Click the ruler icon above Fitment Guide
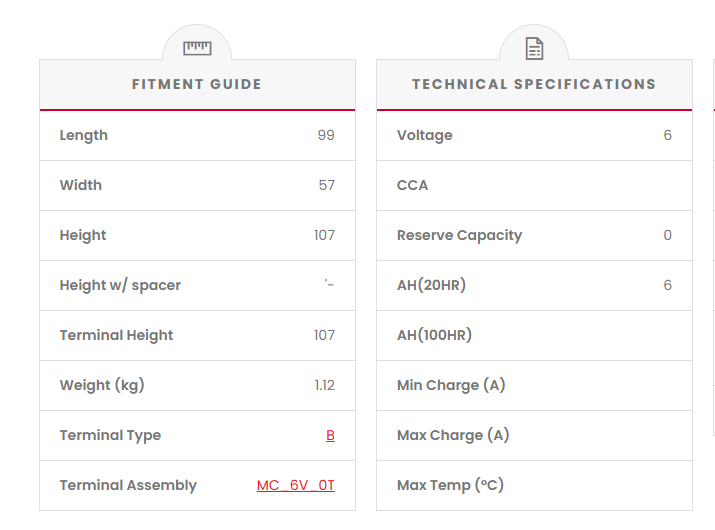This screenshot has height=530, width=715. point(197,47)
